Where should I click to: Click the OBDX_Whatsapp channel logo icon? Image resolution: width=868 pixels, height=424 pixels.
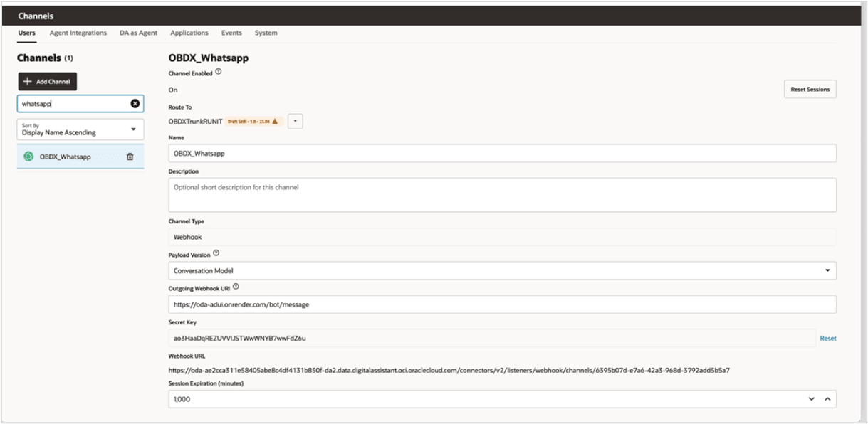[x=28, y=157]
